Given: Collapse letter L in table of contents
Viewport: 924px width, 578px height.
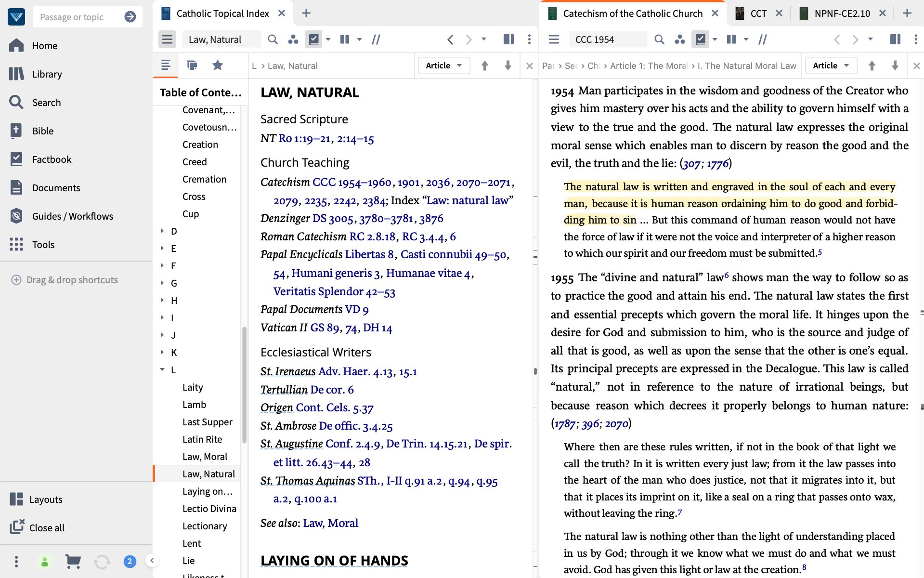Looking at the screenshot, I should click(x=162, y=370).
